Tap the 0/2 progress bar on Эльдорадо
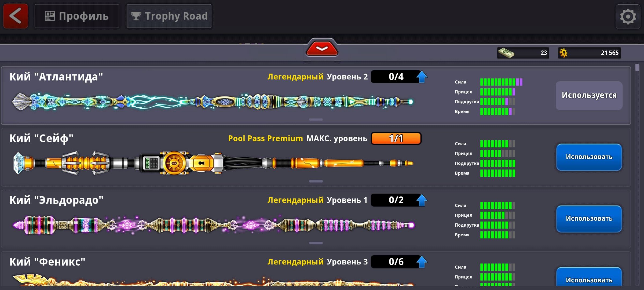The image size is (644, 290). pyautogui.click(x=396, y=200)
